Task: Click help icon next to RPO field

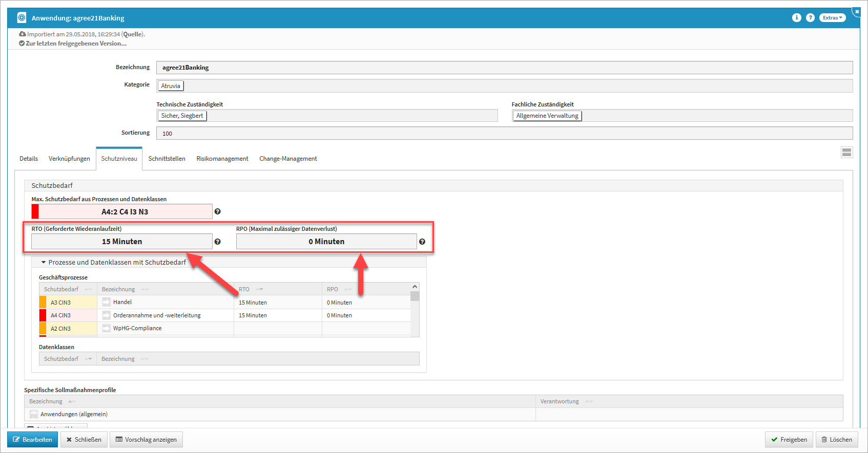Action: 422,242
